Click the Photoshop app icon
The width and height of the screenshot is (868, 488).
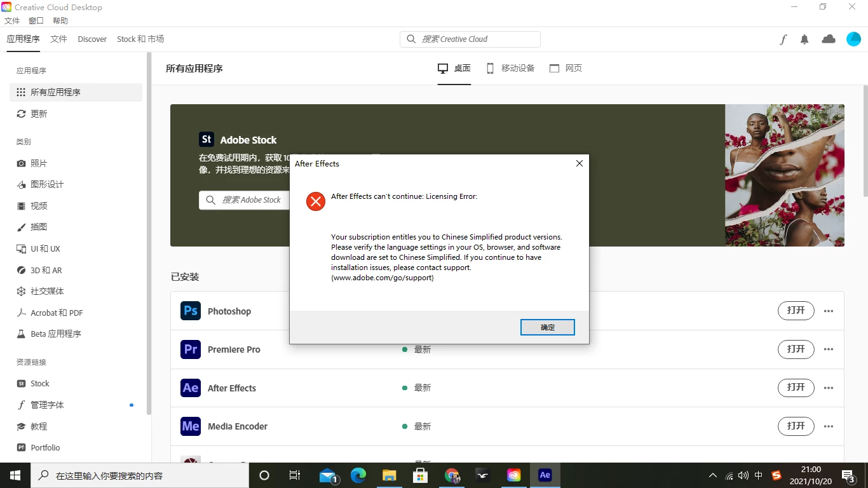pyautogui.click(x=191, y=311)
